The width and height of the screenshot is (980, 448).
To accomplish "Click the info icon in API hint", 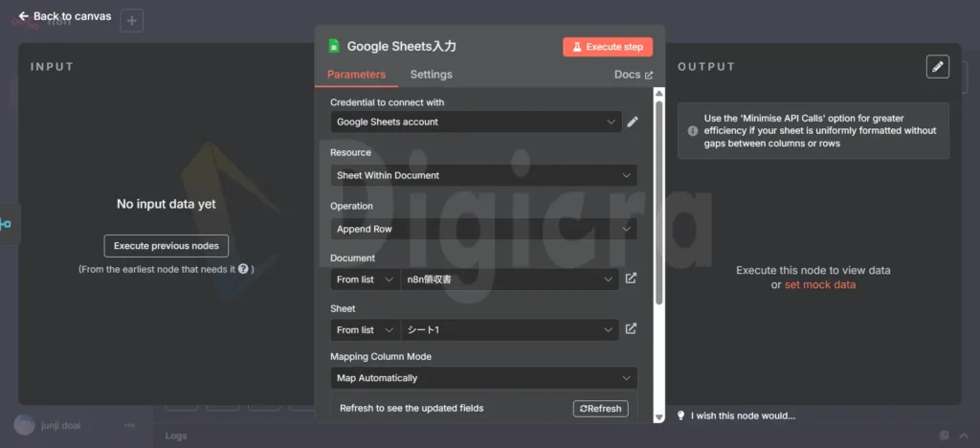I will coord(693,131).
